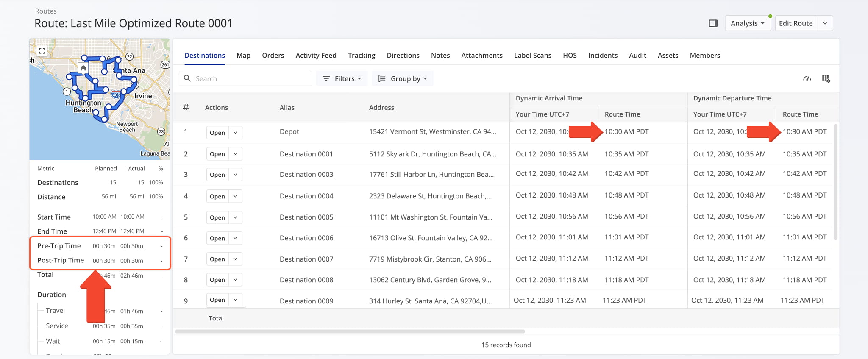This screenshot has height=359, width=868.
Task: Select address 15421 Vermont St, Westminster
Action: tap(432, 132)
